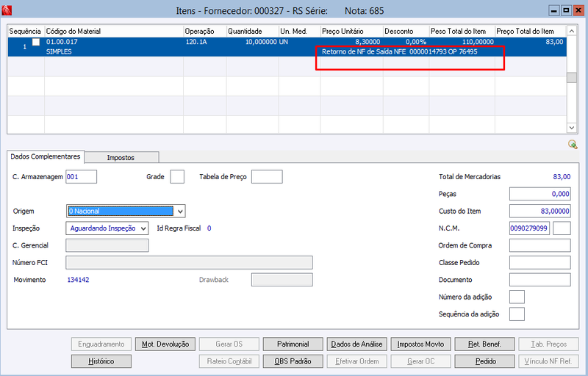Click the grid scrollbar down arrow
Viewport: 588px width, 376px height.
pos(572,127)
